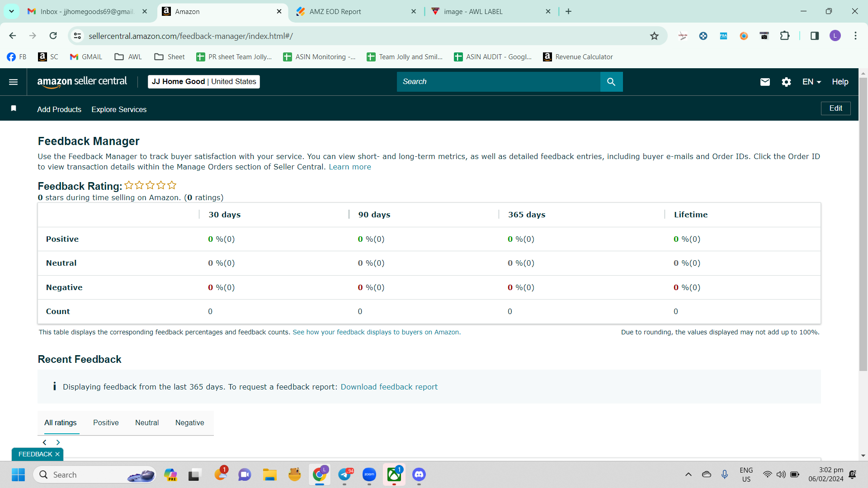Open File Explorer from taskbar
868x488 pixels.
click(x=269, y=474)
